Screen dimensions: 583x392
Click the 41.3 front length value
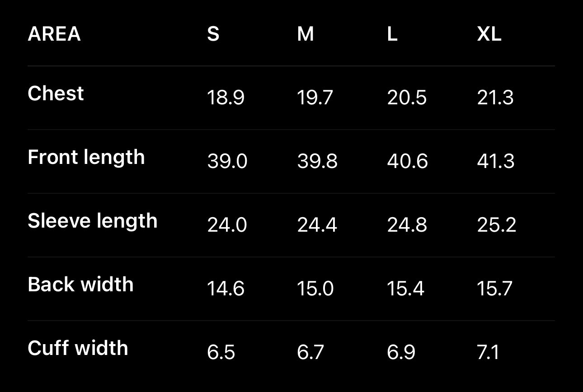(x=496, y=161)
